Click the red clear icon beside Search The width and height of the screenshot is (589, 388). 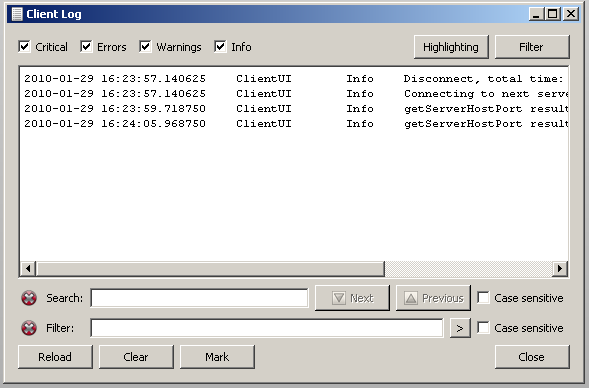[29, 298]
